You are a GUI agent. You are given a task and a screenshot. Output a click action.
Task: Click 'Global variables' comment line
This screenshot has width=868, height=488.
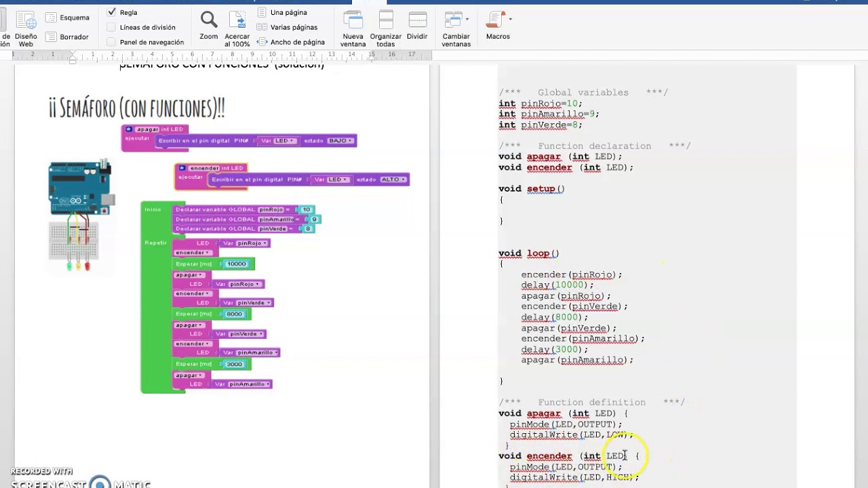pyautogui.click(x=583, y=93)
